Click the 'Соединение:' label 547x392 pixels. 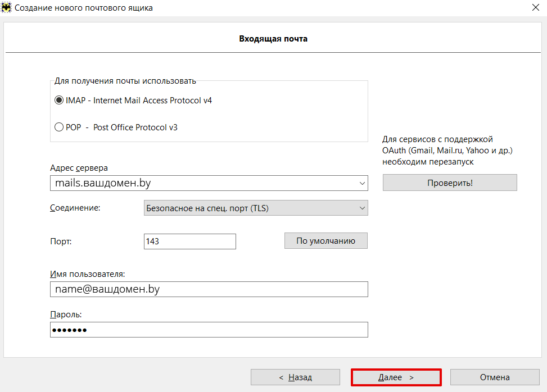point(75,208)
